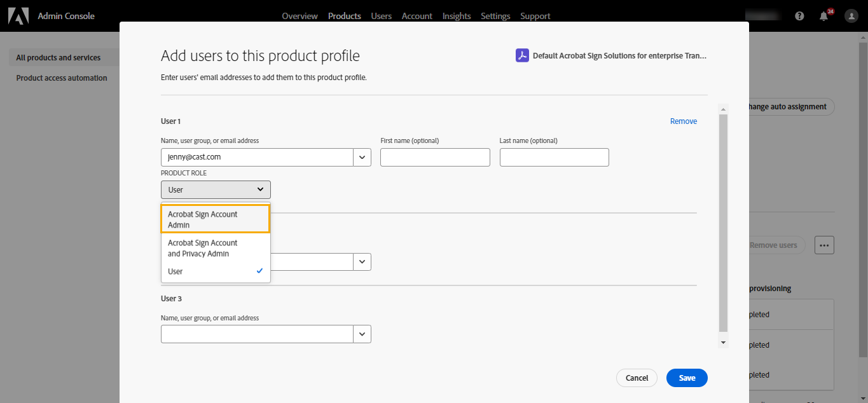Click the dialog vertical scrollbar thumb
The width and height of the screenshot is (868, 403).
(723, 223)
